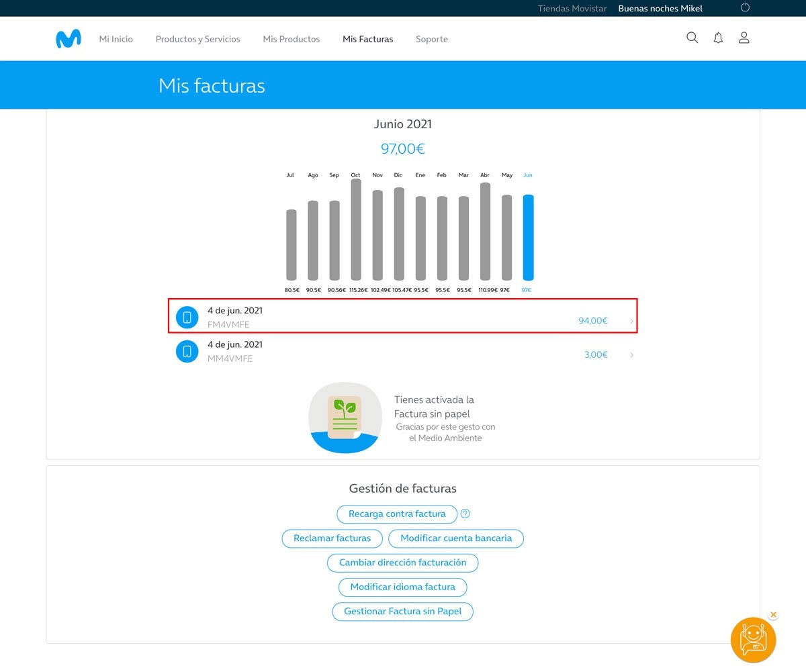The image size is (806, 672).
Task: Click the Modificar cuenta bancaria button
Action: [x=456, y=538]
